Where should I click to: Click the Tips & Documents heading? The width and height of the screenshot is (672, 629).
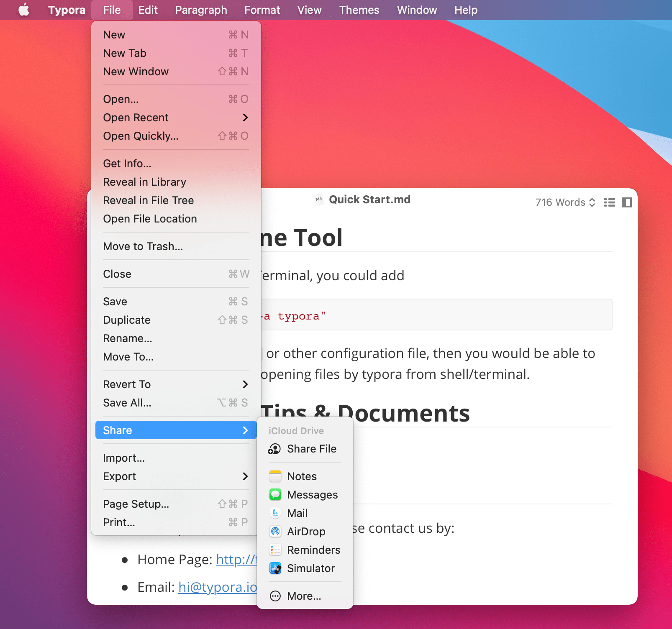[x=365, y=413]
